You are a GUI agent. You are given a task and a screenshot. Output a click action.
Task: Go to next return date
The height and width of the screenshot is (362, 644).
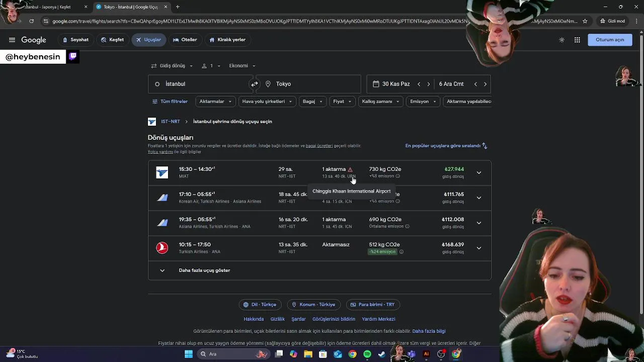coord(485,84)
